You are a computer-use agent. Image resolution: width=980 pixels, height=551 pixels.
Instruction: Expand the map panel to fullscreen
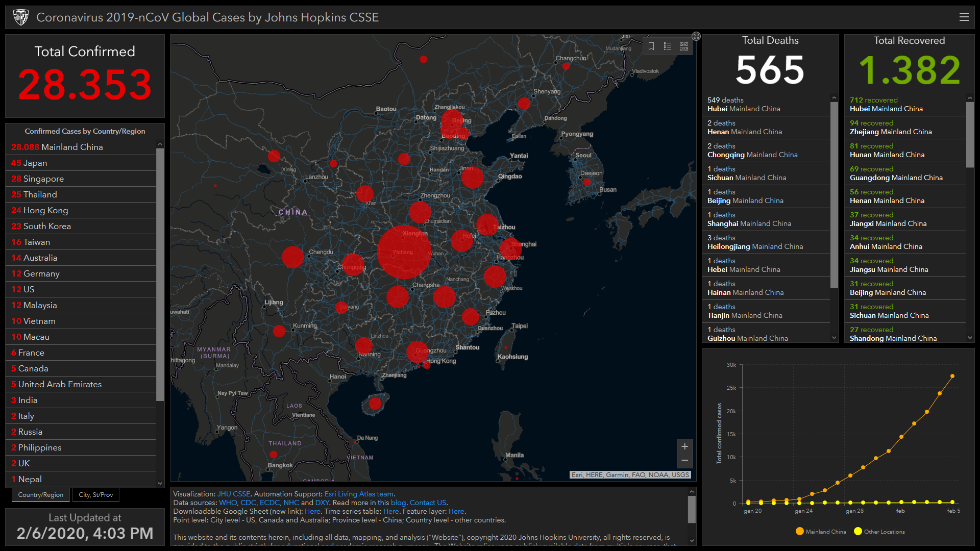[x=696, y=36]
